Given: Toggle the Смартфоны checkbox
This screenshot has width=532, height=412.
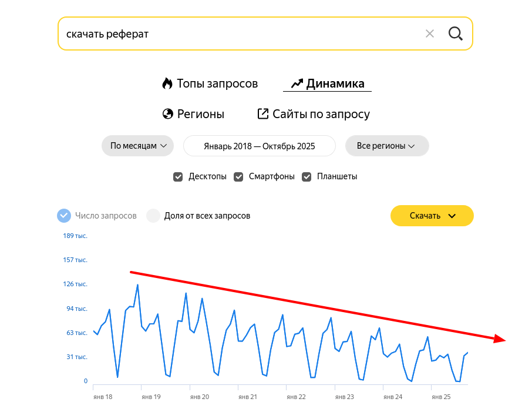Looking at the screenshot, I should point(238,176).
